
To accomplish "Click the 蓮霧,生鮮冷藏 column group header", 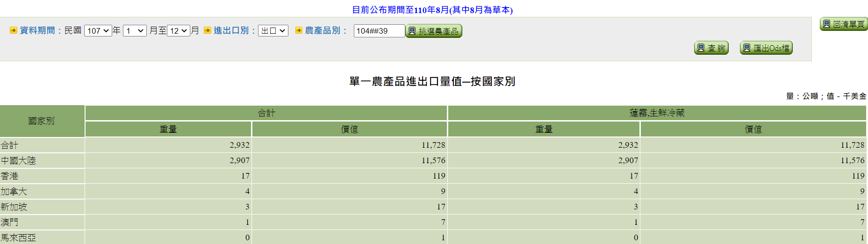I will click(657, 113).
